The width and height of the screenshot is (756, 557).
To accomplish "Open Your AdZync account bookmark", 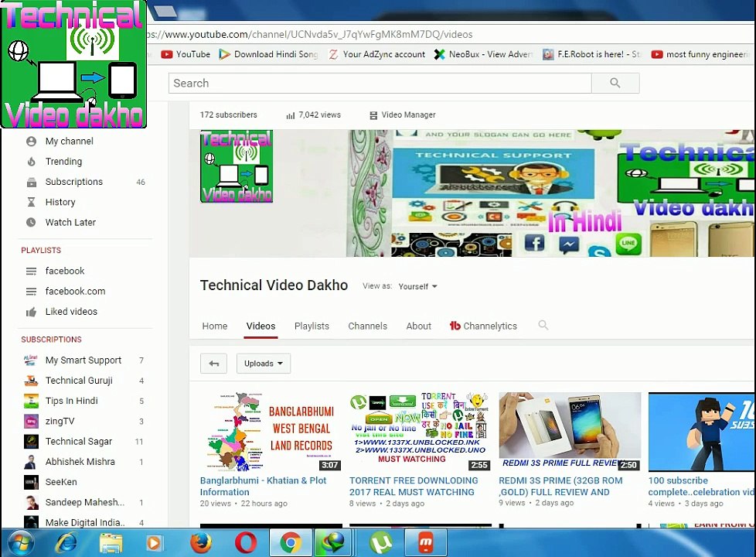I will 377,55.
